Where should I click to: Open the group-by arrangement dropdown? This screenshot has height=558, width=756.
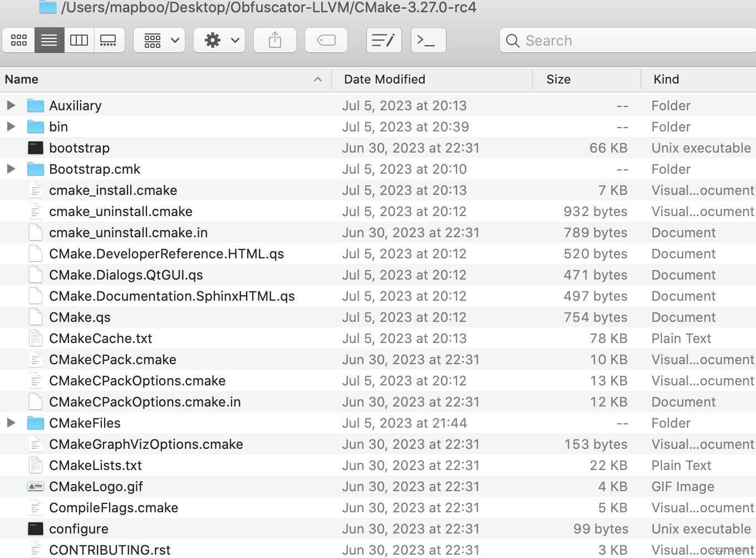pos(160,40)
